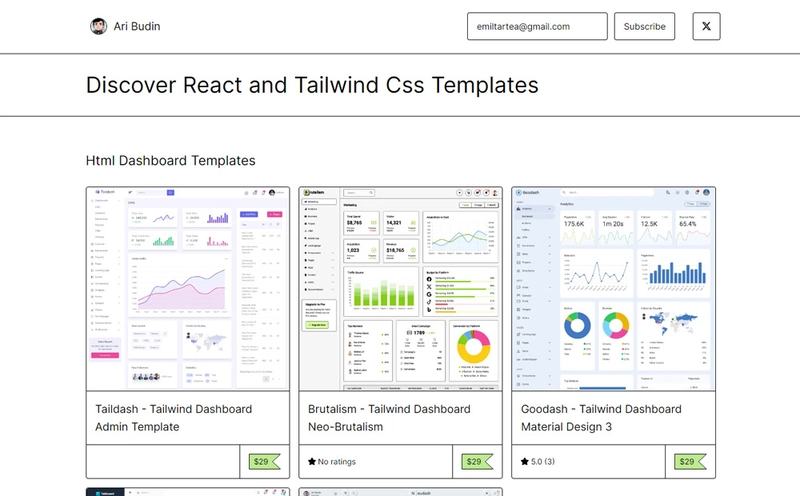
Task: Open the Brutalism dashboard preview thumbnail
Action: pos(401,289)
